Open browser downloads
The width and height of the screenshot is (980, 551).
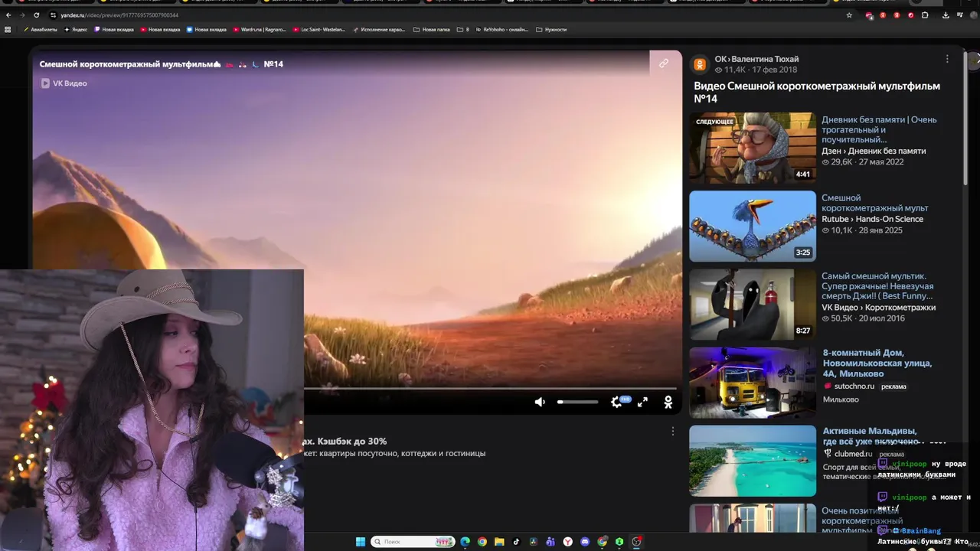coord(946,15)
